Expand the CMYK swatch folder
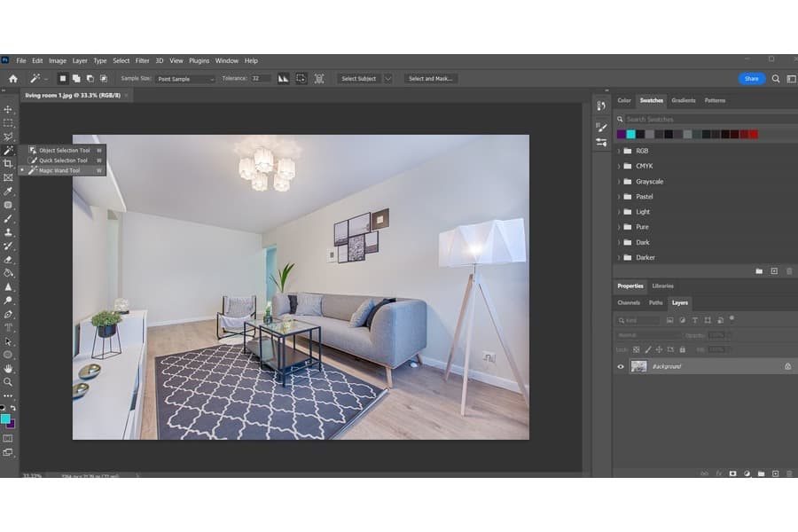 (619, 166)
